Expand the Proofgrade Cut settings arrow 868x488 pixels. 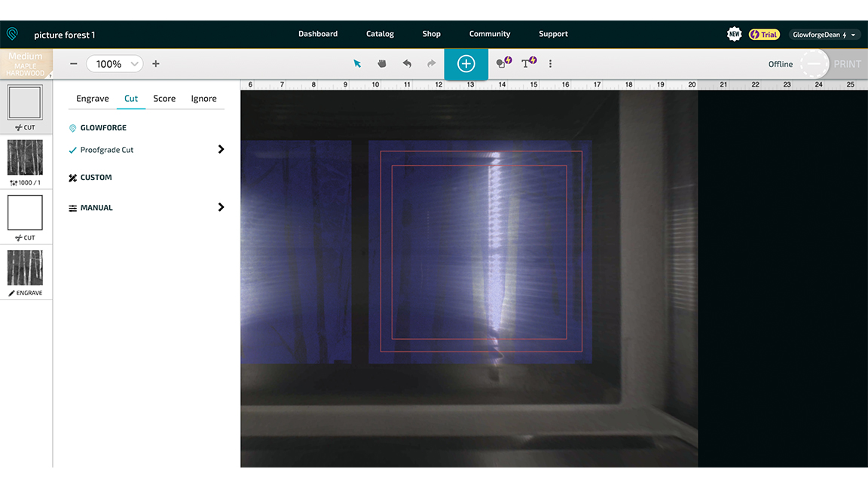(221, 149)
